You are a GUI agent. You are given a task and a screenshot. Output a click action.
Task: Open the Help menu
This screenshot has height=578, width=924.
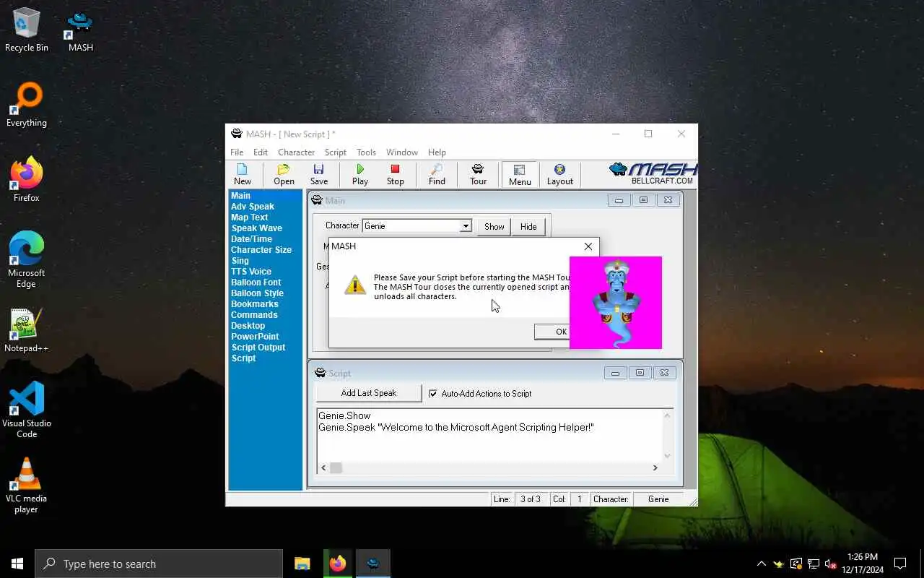pos(437,152)
